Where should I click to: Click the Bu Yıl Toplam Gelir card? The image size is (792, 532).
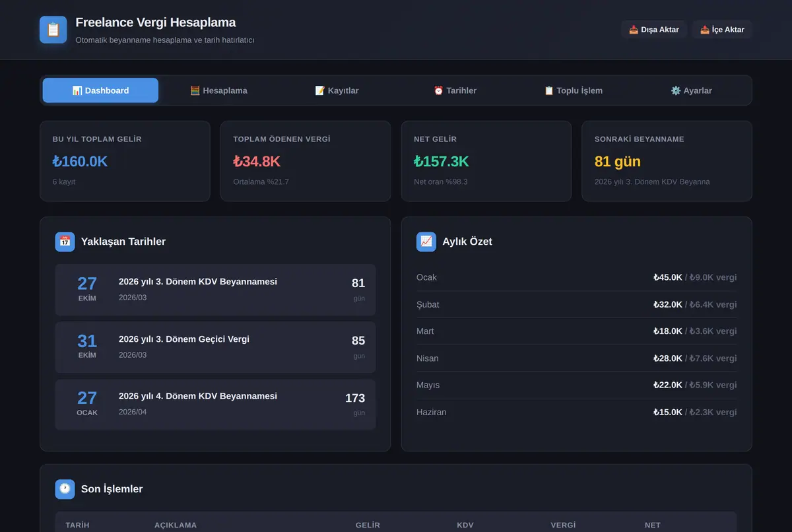125,161
